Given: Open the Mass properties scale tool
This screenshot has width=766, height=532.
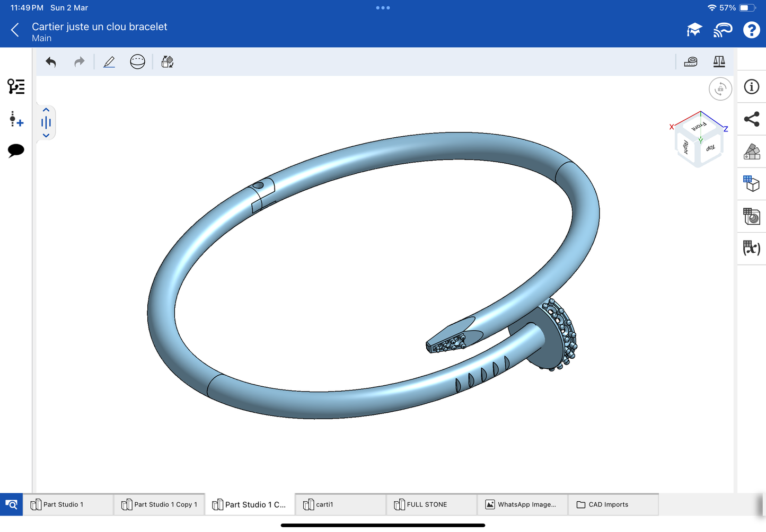Looking at the screenshot, I should point(719,62).
